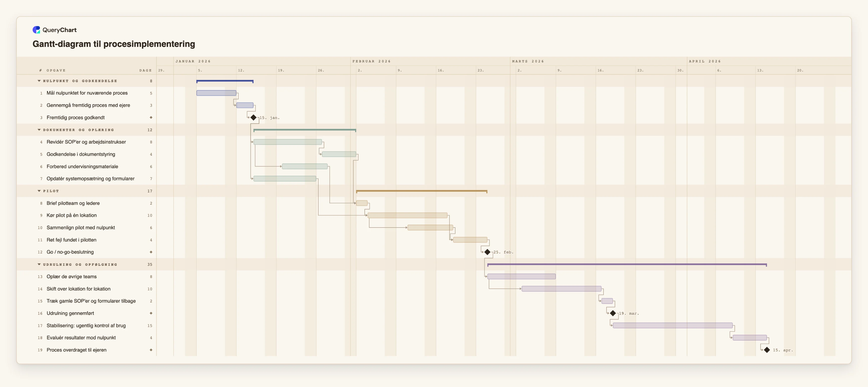The width and height of the screenshot is (868, 387).
Task: Click the Stabilisering: ugentlig kontrol af brug bar
Action: click(673, 326)
